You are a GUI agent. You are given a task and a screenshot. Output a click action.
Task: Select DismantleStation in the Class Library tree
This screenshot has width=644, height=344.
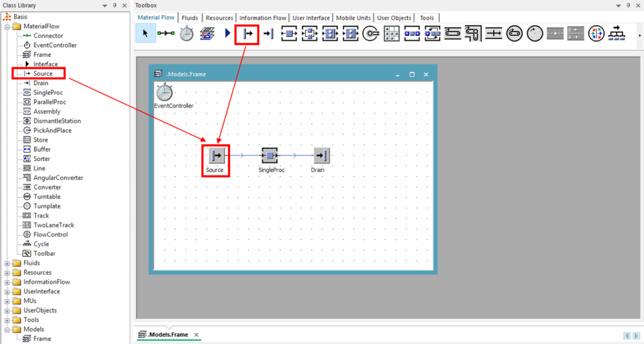click(x=57, y=121)
